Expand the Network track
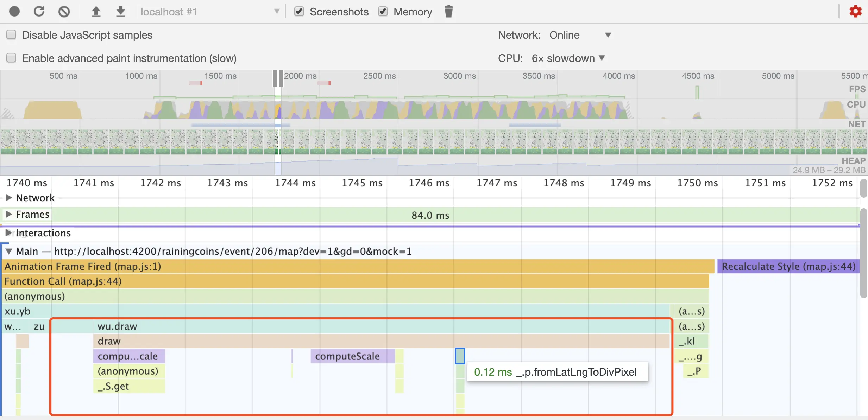Viewport: 868px width, 420px height. (x=9, y=198)
